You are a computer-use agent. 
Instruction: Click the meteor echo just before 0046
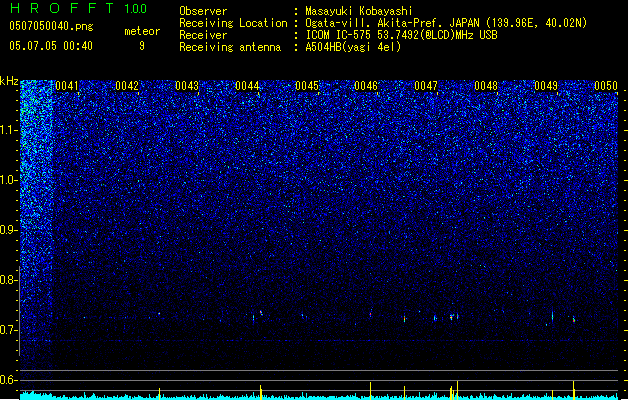370,314
